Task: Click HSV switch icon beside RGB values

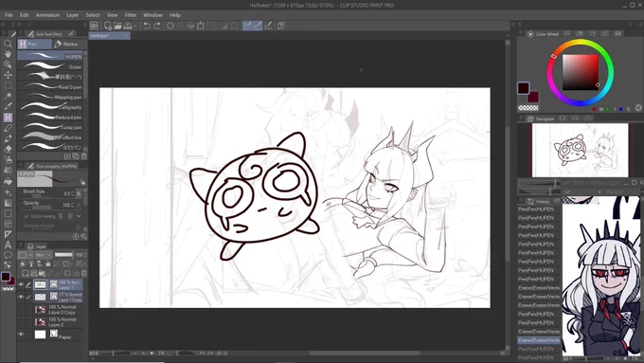Action: [638, 108]
